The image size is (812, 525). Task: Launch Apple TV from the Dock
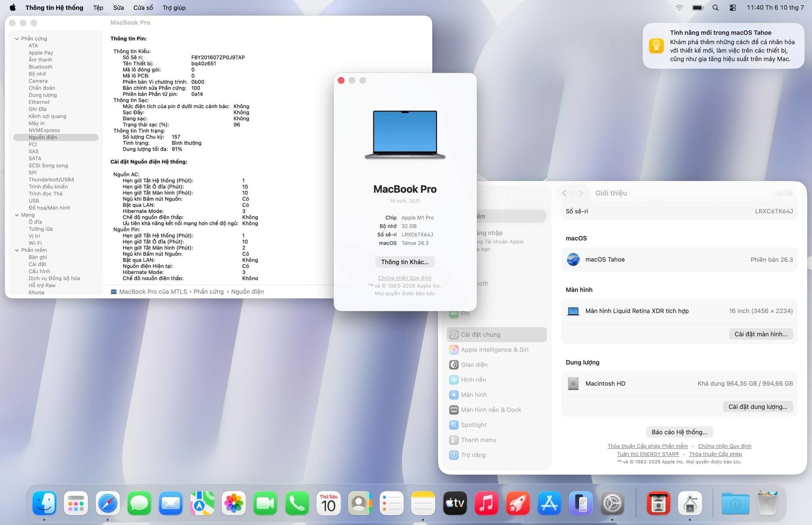tap(455, 503)
